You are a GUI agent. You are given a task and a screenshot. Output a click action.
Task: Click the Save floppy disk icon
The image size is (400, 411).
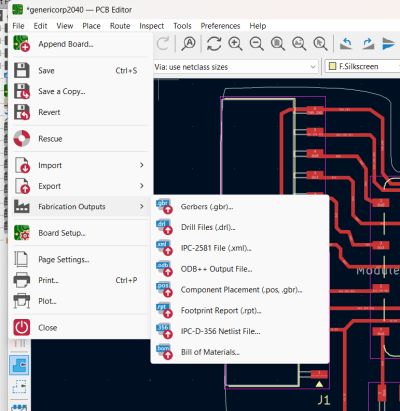tap(22, 71)
